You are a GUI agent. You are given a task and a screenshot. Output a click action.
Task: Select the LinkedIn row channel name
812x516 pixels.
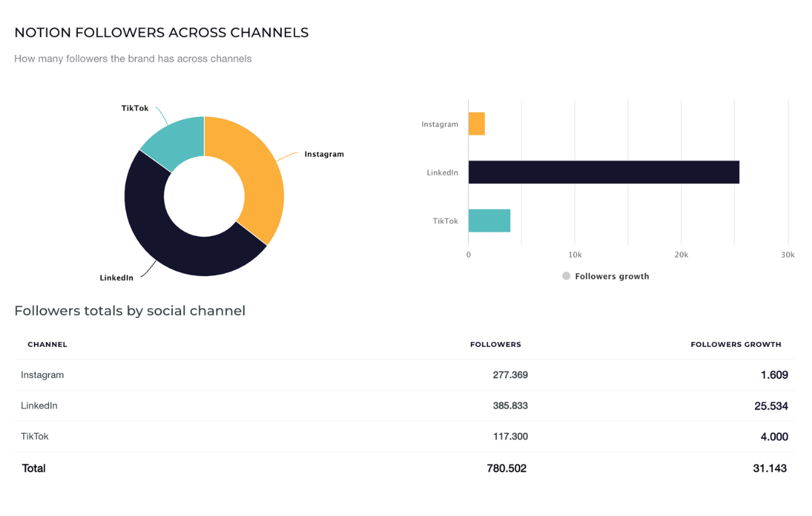click(39, 406)
